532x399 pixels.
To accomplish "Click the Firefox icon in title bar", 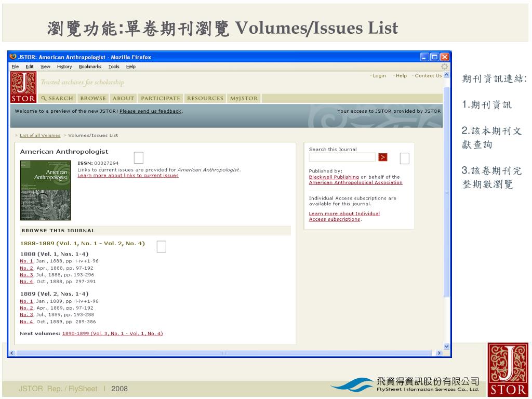I will tap(13, 57).
